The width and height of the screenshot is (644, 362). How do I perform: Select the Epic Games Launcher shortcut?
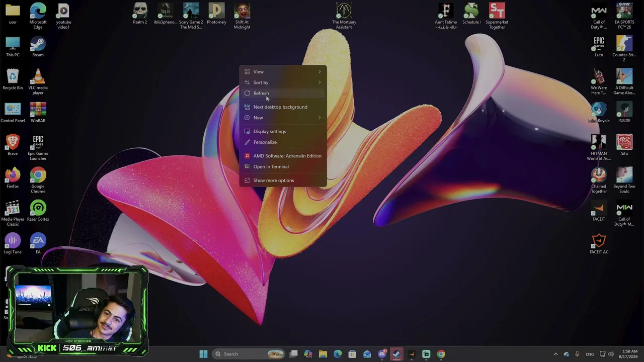tap(38, 148)
